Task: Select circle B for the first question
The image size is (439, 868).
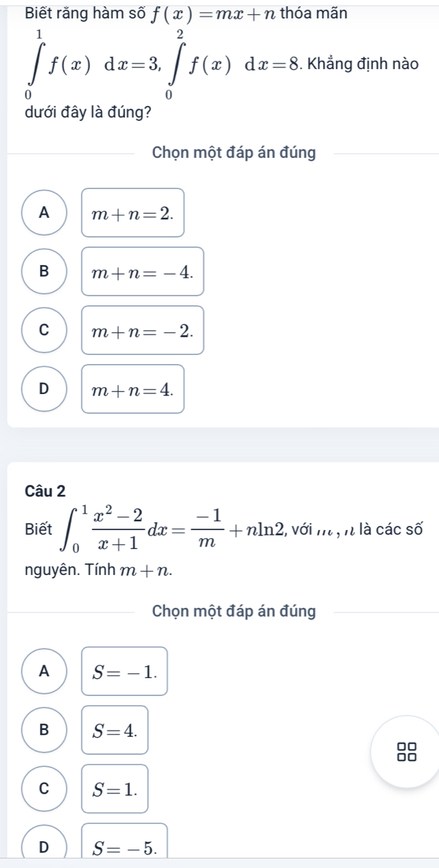Action: point(45,271)
